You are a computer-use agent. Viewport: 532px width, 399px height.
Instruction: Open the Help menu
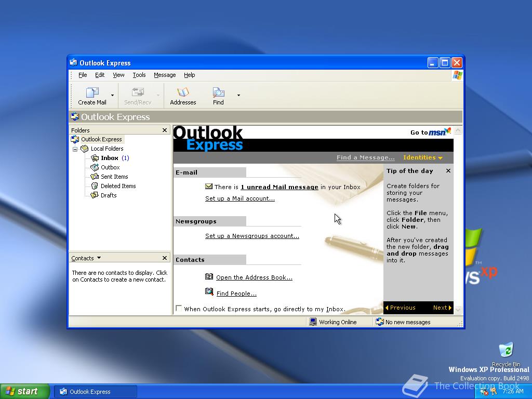click(189, 75)
